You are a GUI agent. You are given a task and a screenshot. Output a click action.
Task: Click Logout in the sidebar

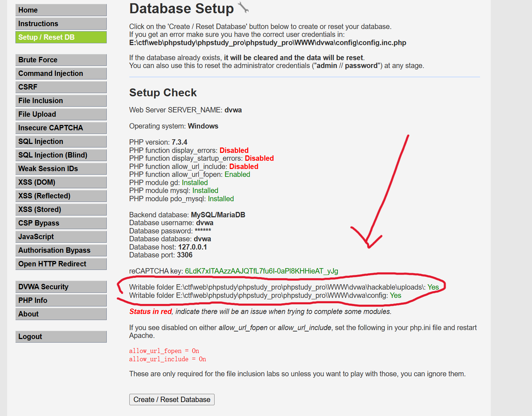tap(61, 337)
